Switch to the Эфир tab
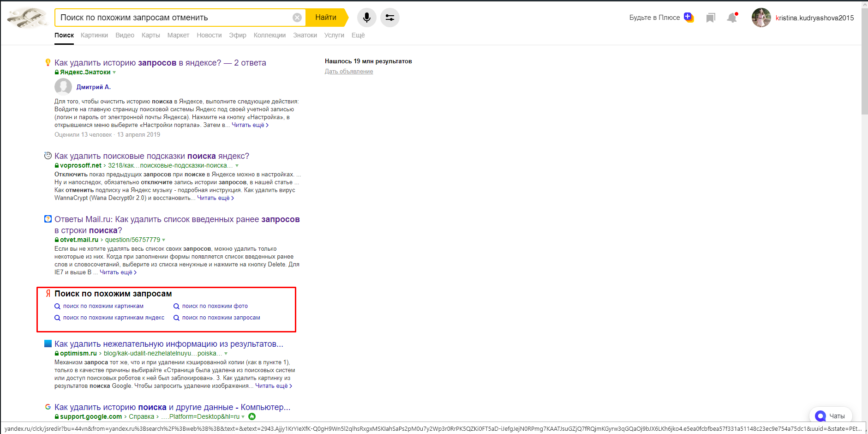 pos(238,35)
